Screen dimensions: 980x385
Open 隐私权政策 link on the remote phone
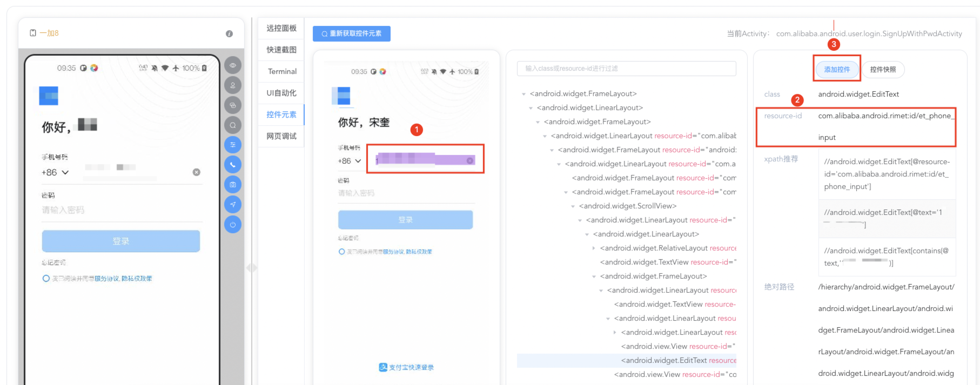(137, 279)
